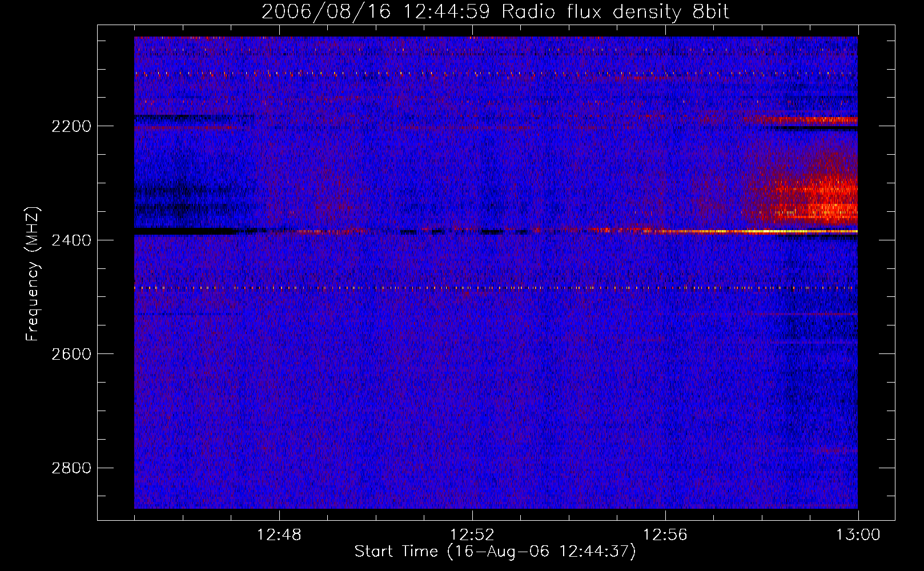Click the 13:00 time tick label

pos(858,535)
